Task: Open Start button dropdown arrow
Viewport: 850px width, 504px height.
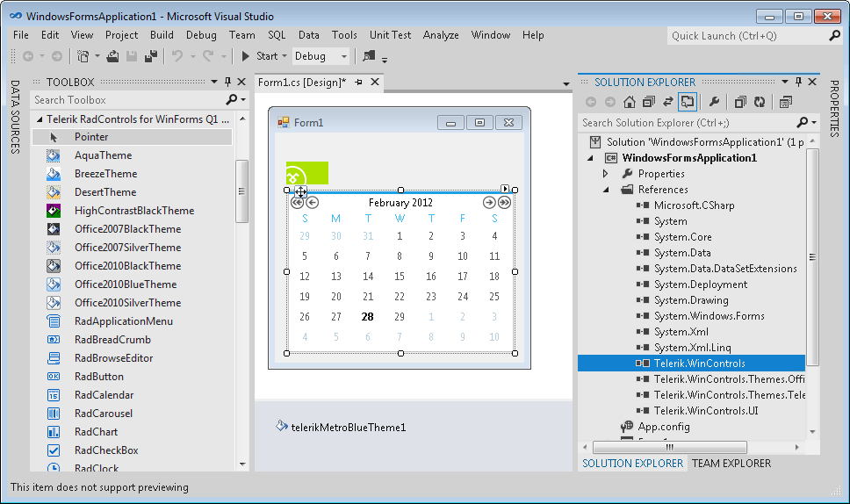Action: pos(284,56)
